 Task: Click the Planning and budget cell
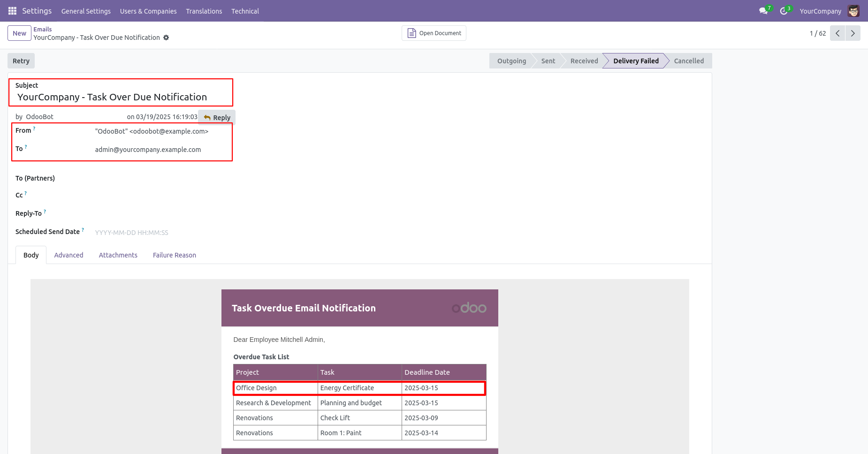(x=360, y=403)
